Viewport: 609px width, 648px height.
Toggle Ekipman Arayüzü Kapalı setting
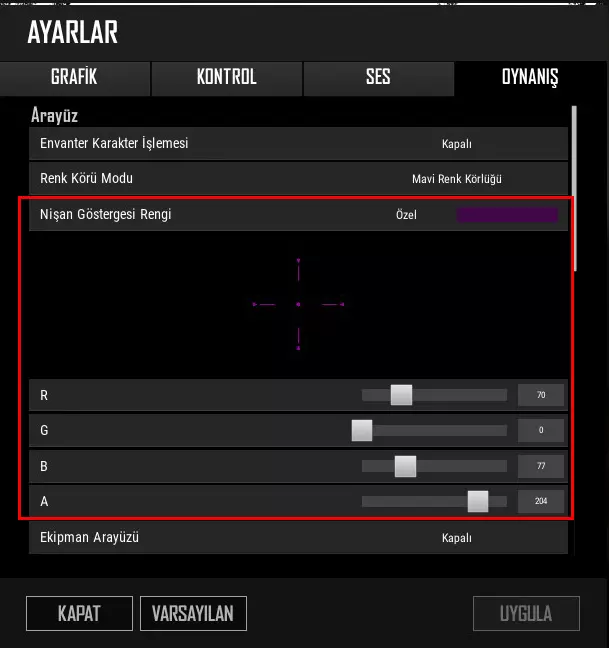tap(457, 538)
